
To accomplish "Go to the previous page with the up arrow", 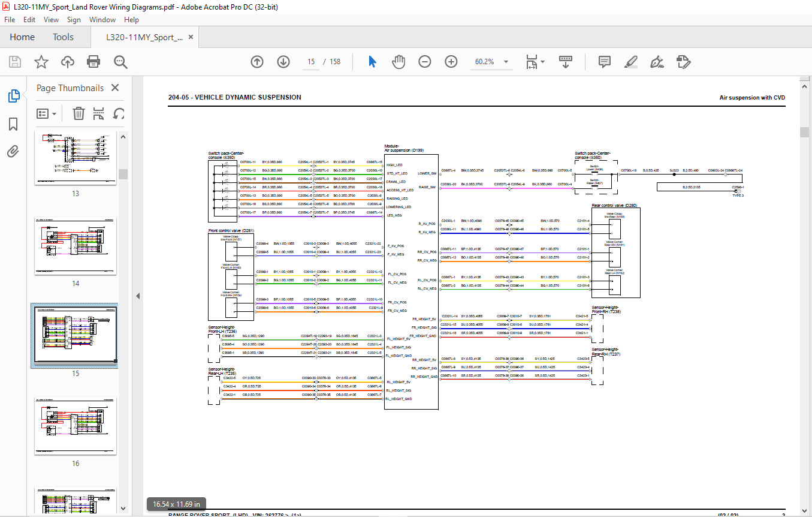I will tap(257, 62).
